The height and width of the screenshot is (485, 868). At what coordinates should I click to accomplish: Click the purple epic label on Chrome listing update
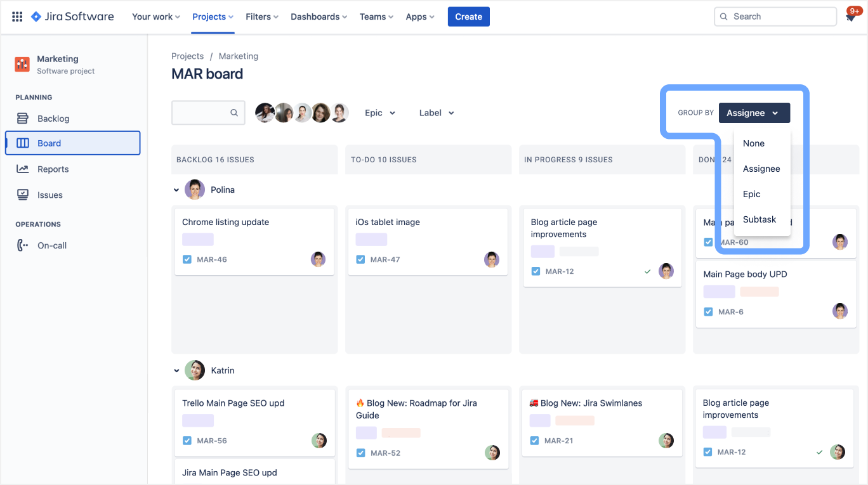click(198, 239)
